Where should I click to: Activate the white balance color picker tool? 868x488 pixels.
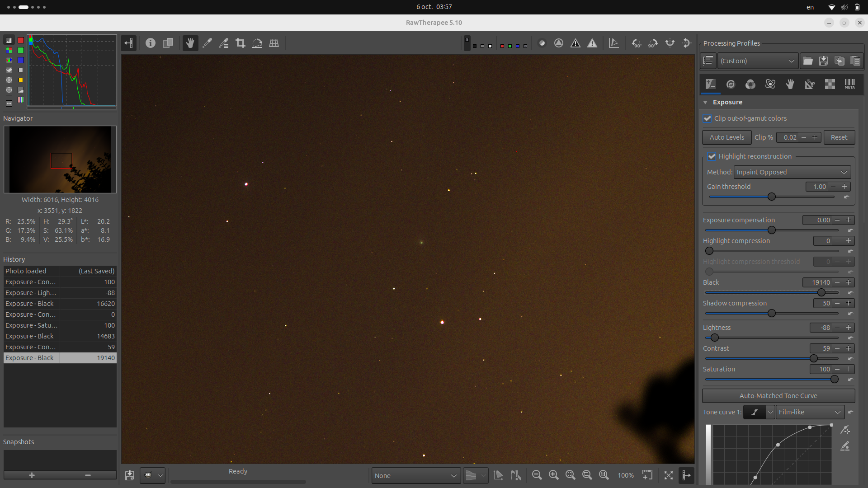point(207,43)
